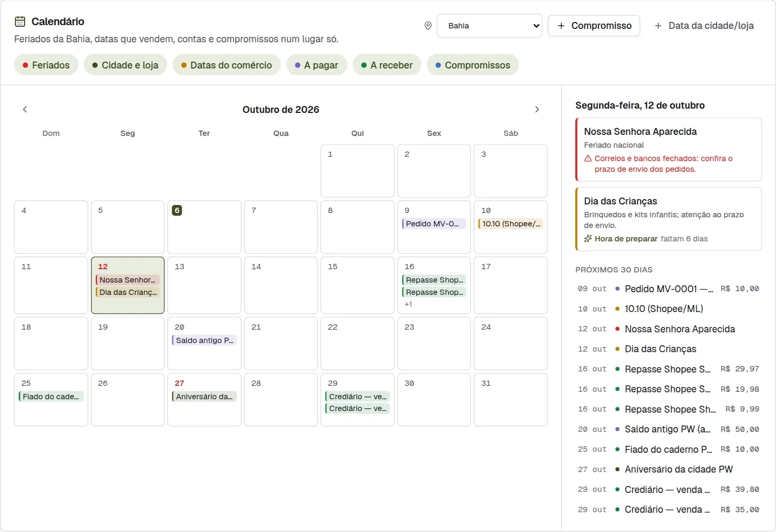
Task: Click the sparkle icon by Hora de preparar
Action: click(x=588, y=239)
